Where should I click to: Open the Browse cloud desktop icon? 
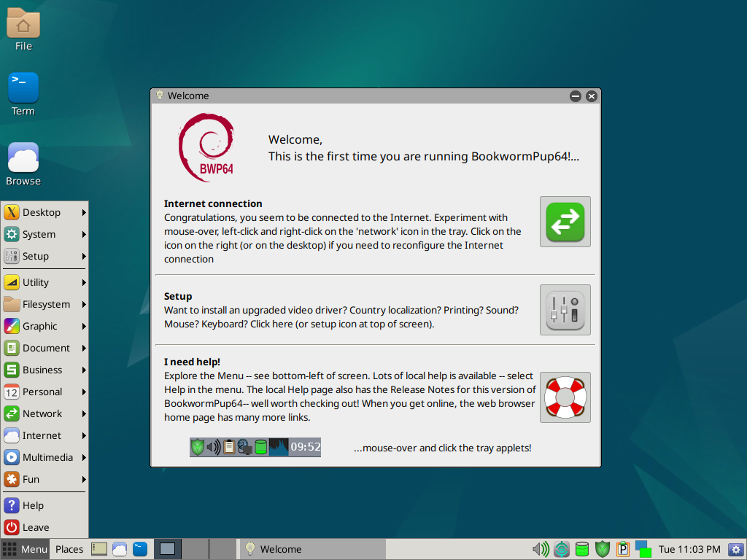click(23, 164)
